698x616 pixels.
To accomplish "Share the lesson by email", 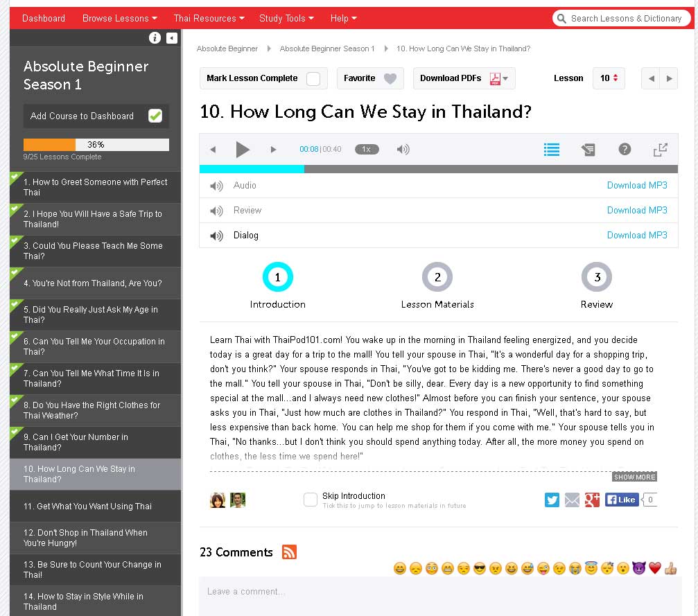I will coord(572,500).
